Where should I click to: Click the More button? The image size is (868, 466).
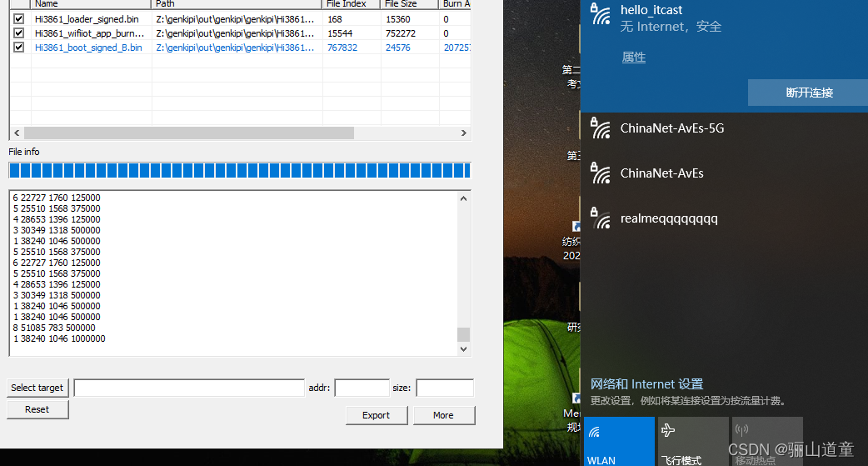pyautogui.click(x=443, y=415)
